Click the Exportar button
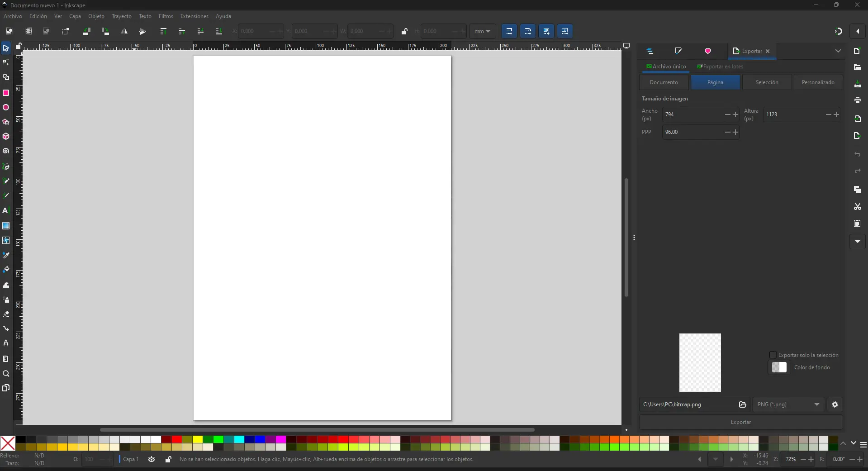 741,422
